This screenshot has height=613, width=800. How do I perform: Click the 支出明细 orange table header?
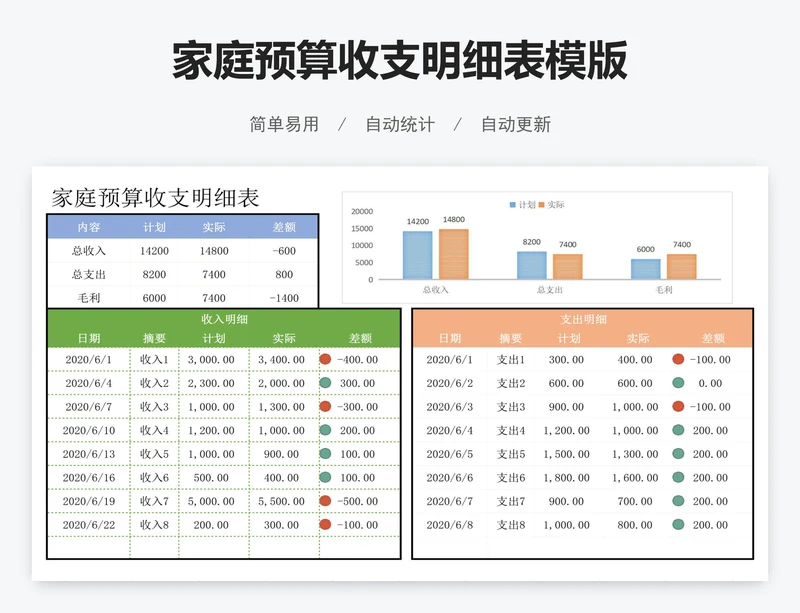tap(583, 320)
